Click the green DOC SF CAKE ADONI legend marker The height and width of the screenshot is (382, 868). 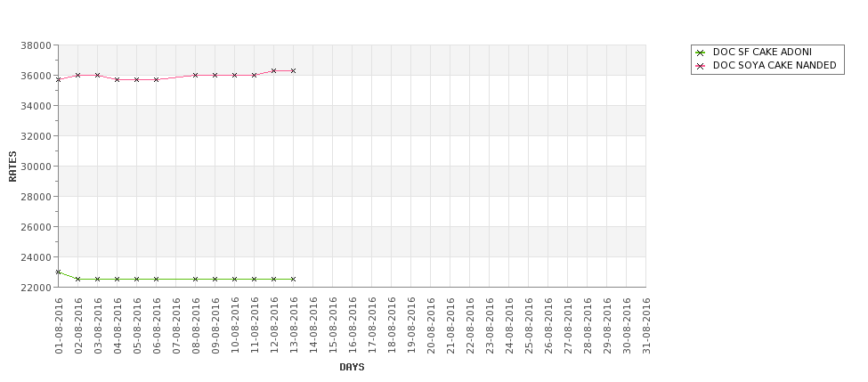(701, 53)
